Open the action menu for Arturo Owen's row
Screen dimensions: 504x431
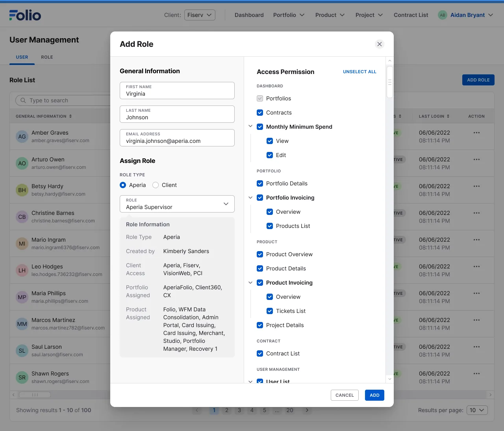click(476, 159)
